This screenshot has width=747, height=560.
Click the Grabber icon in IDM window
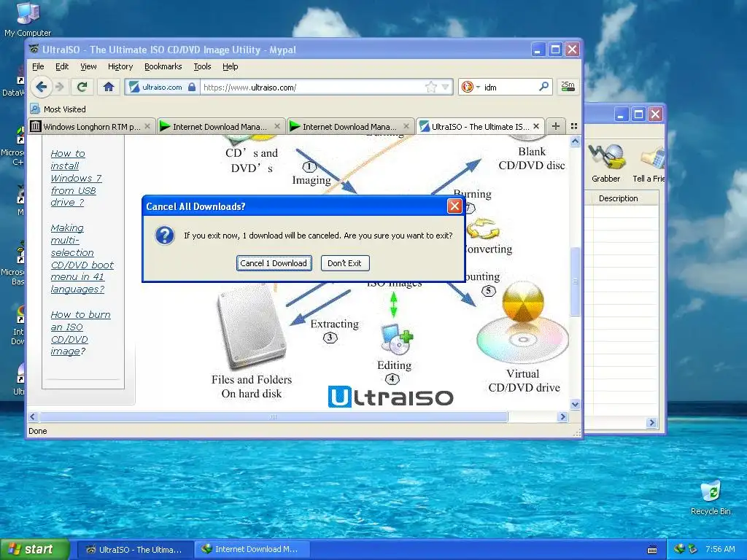605,164
